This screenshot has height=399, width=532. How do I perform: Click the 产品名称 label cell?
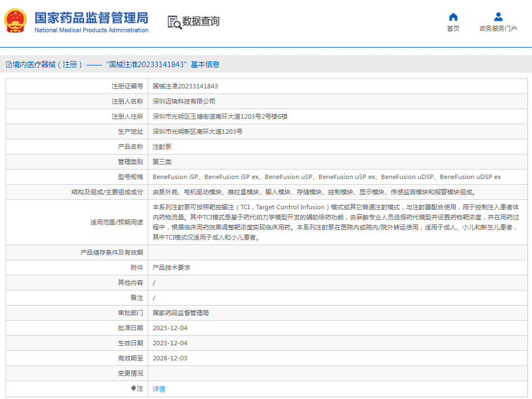[x=77, y=147]
